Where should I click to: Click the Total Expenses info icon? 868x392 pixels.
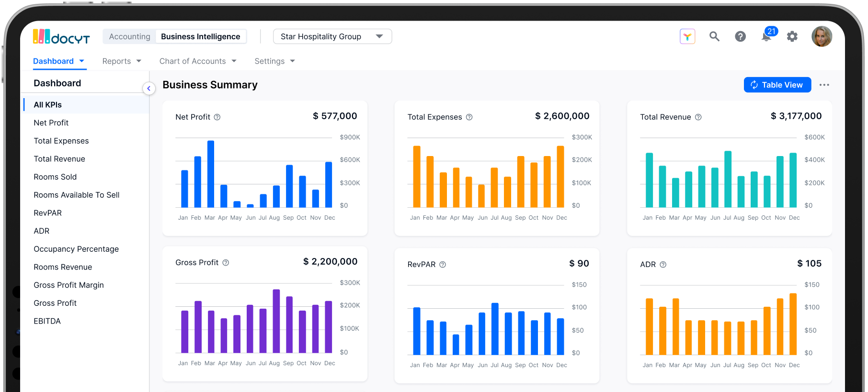[469, 117]
